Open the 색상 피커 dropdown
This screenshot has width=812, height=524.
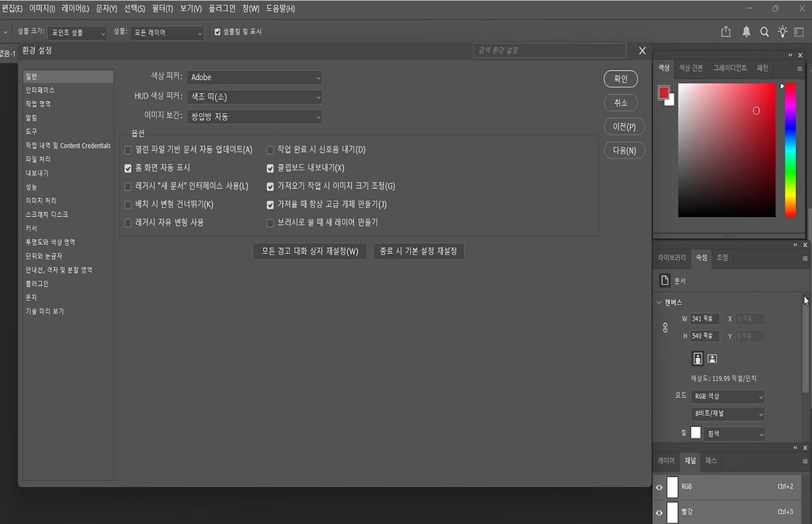click(x=254, y=77)
